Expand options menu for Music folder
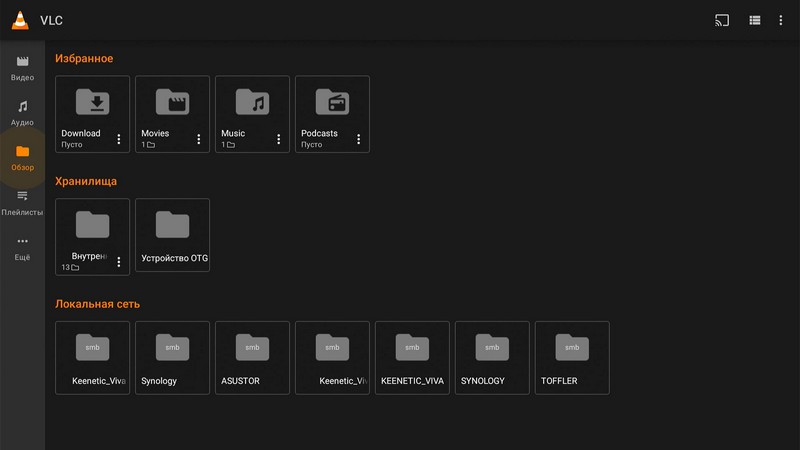The height and width of the screenshot is (450, 800). point(279,139)
